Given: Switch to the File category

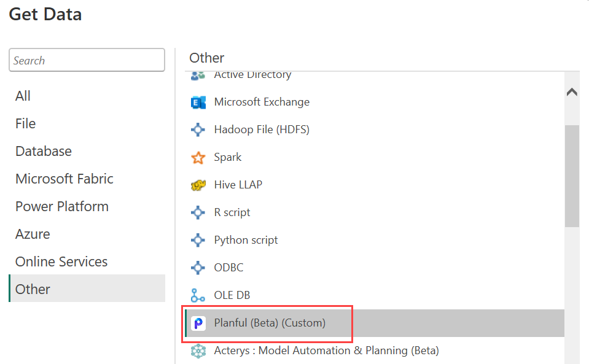Looking at the screenshot, I should click(x=26, y=124).
